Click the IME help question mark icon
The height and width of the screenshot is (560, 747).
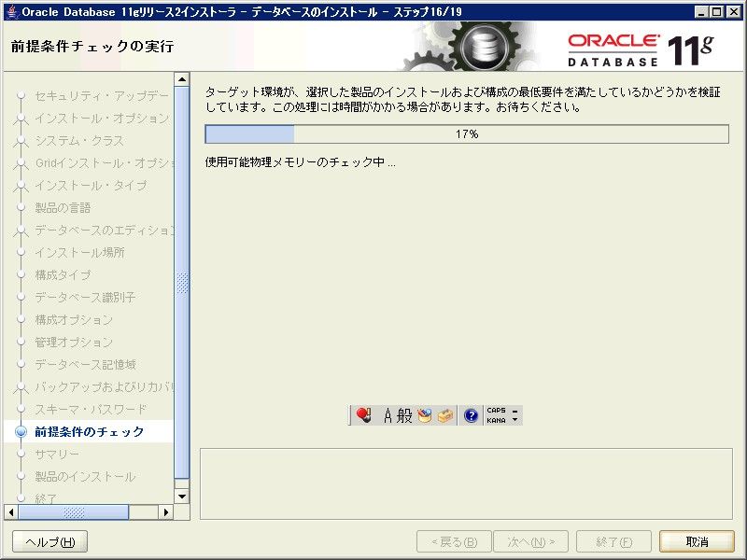click(x=471, y=415)
